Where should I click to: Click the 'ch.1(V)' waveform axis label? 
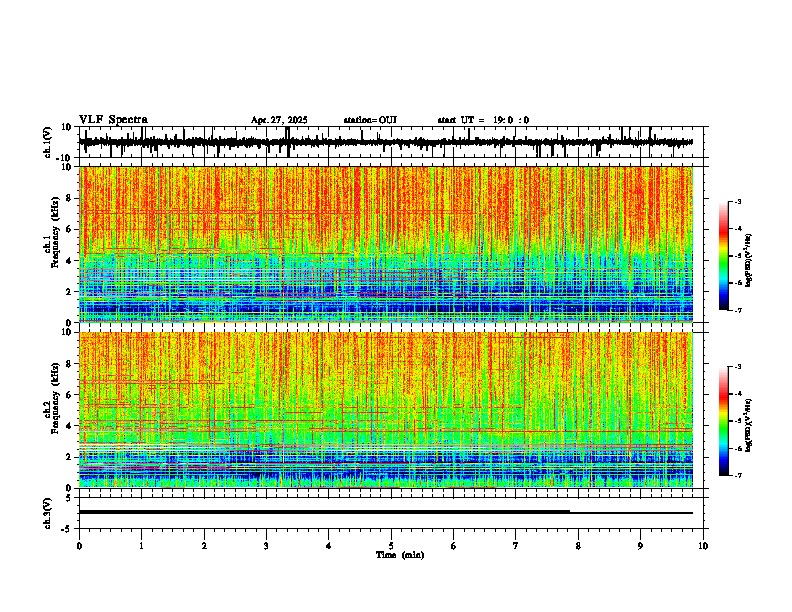(47, 142)
